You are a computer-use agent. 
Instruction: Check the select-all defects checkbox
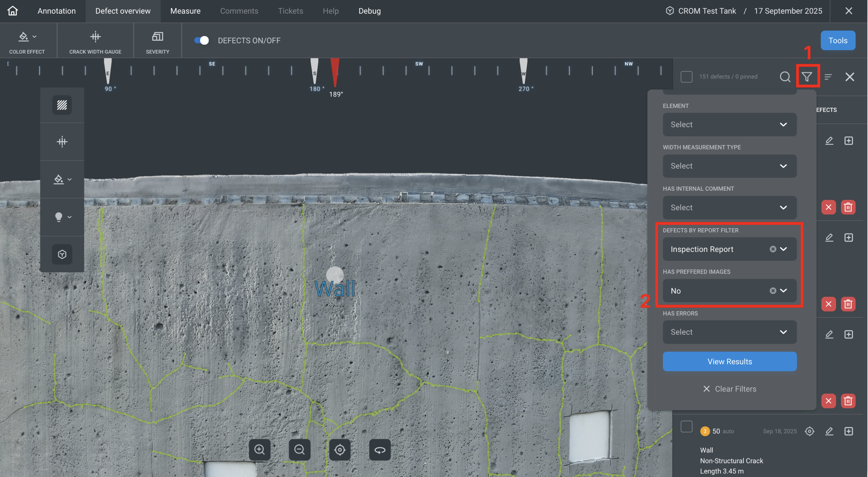click(x=686, y=76)
